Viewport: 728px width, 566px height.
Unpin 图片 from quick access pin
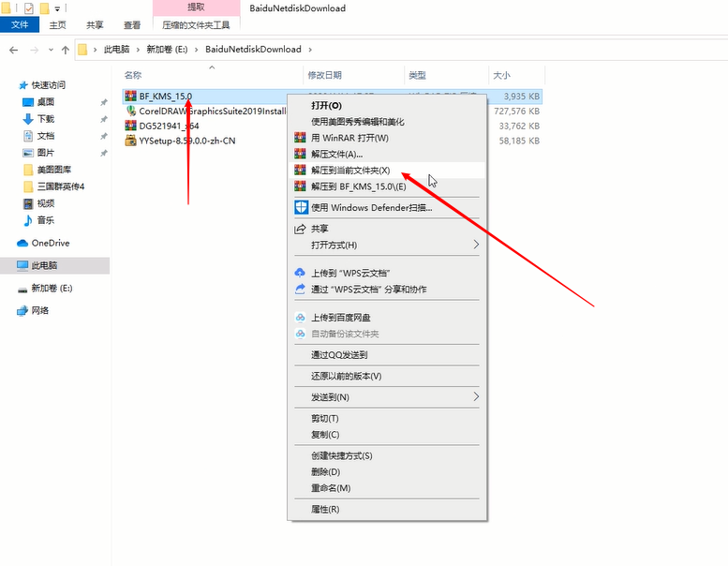pyautogui.click(x=104, y=153)
